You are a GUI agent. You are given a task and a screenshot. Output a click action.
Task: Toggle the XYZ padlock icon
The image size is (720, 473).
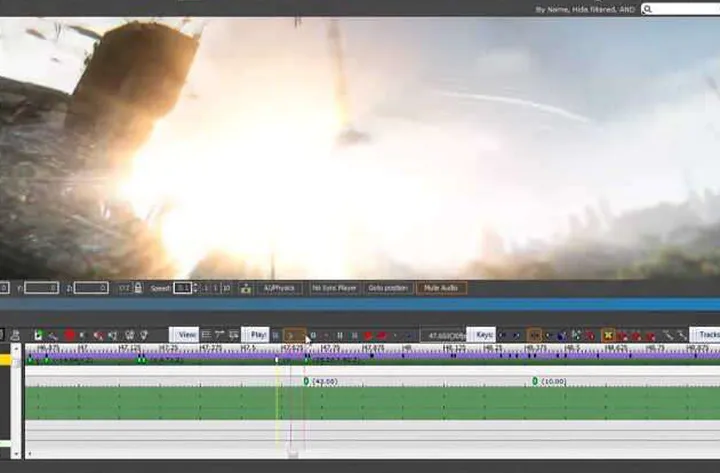(x=138, y=288)
